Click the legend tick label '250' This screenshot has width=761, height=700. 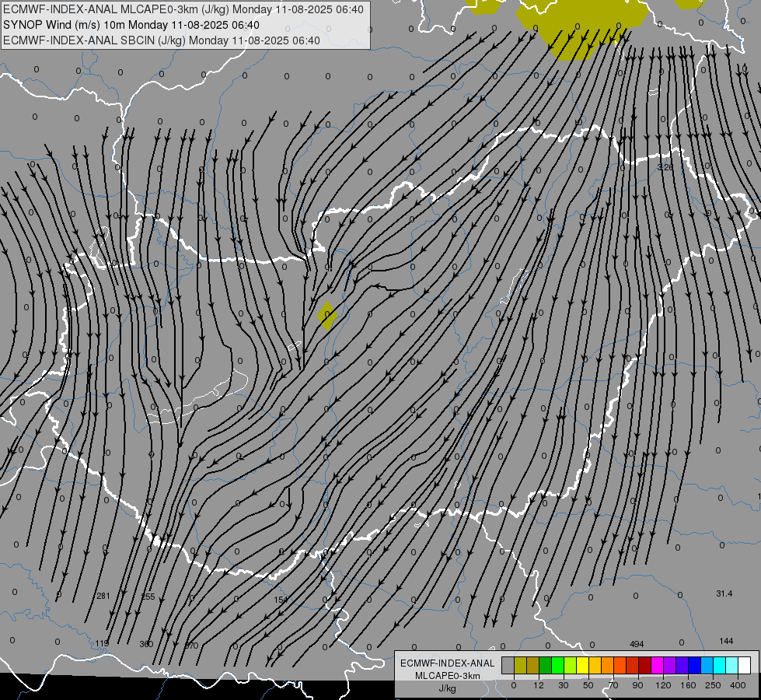(x=713, y=685)
